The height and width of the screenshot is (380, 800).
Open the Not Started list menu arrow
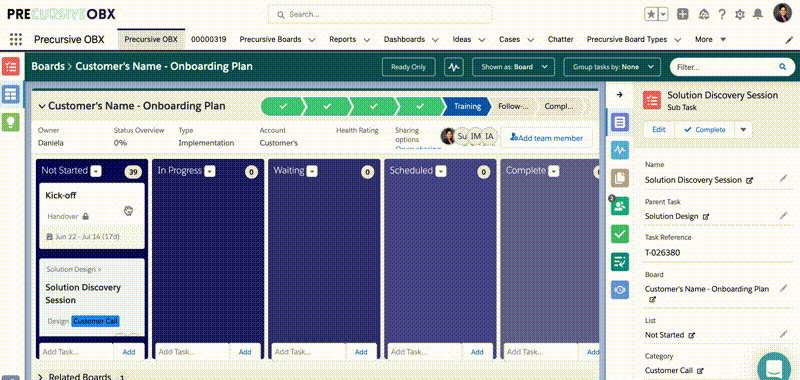click(96, 171)
